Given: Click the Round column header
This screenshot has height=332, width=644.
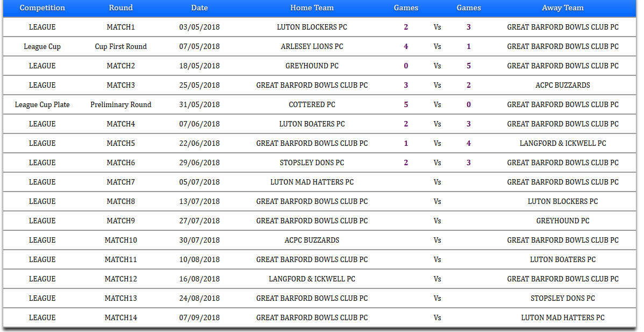Looking at the screenshot, I should point(121,8).
